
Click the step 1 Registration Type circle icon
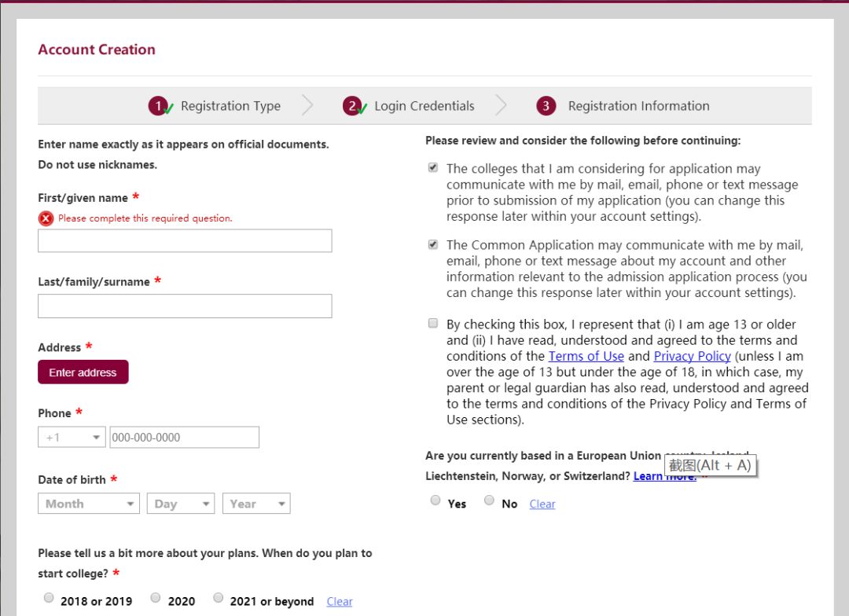coord(158,106)
